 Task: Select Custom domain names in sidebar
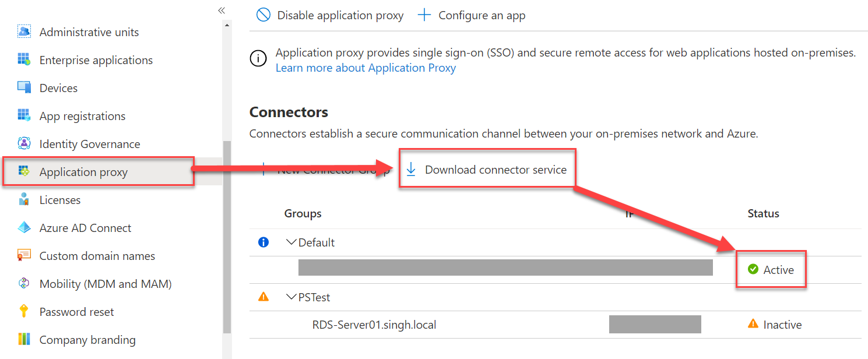click(x=97, y=255)
